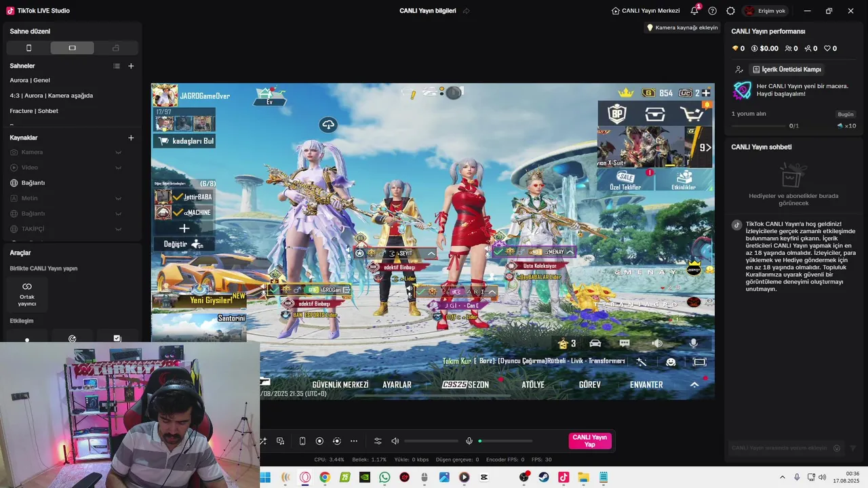Click the CPU: 3.44% status text

click(x=330, y=460)
